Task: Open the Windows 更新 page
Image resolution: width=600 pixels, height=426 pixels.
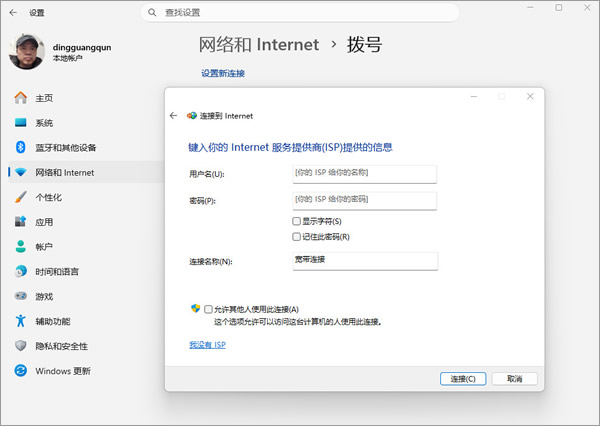Action: [62, 371]
